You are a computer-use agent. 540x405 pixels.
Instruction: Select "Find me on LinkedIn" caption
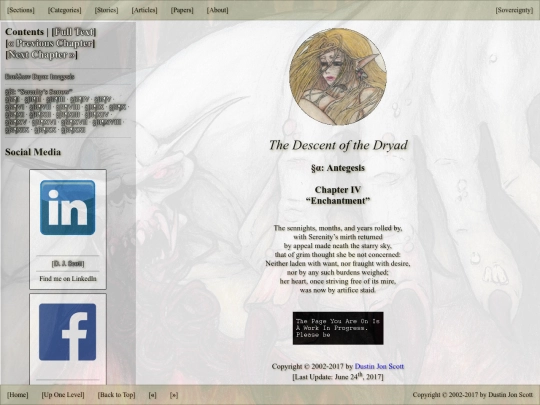(x=68, y=279)
